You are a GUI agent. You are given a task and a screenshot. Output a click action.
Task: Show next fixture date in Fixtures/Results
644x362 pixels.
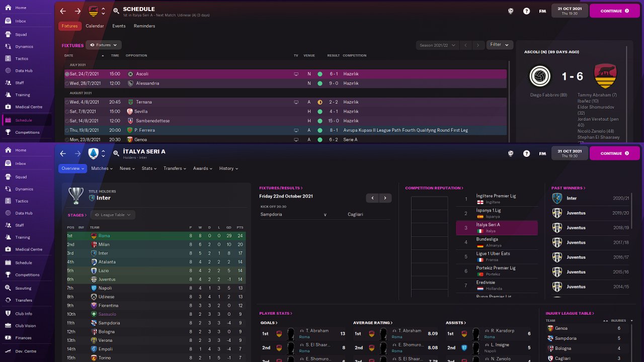pos(385,198)
